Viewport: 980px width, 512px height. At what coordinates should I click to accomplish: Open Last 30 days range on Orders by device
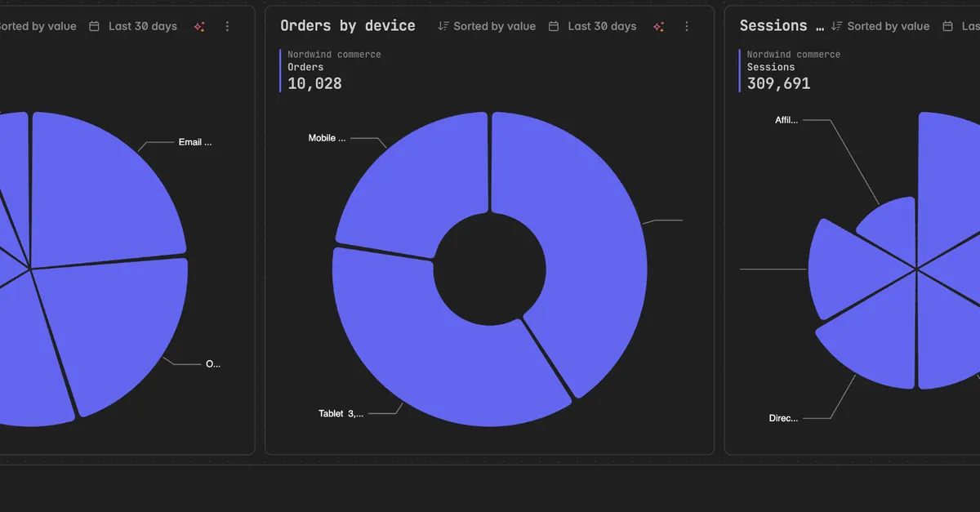[x=592, y=26]
